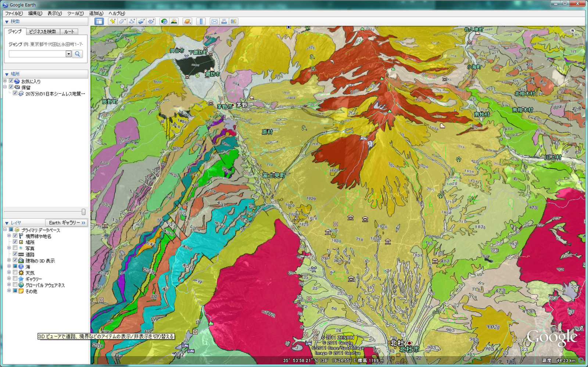Collapse the 保留 tree node
The height and width of the screenshot is (367, 588).
pos(5,87)
